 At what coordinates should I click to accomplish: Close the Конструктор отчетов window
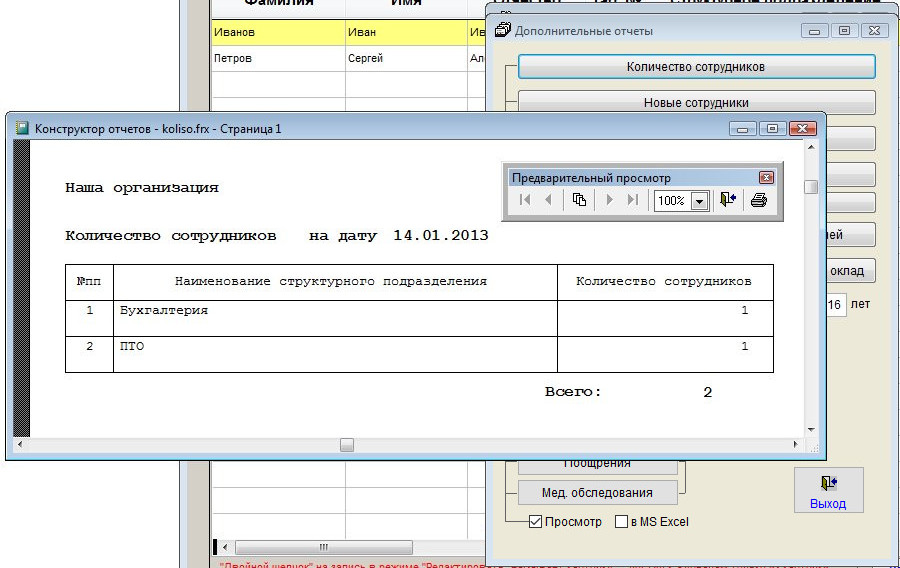[803, 129]
